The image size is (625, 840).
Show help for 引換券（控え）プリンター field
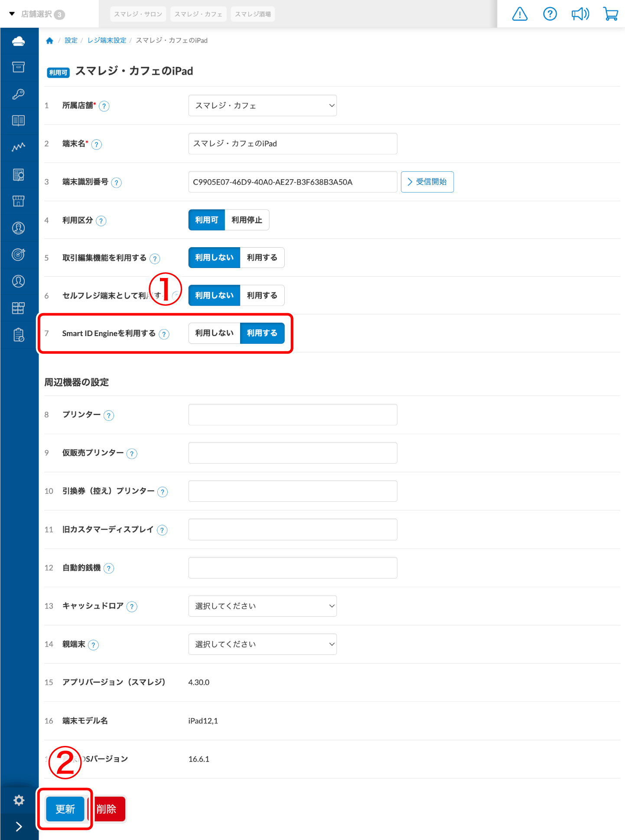[163, 492]
